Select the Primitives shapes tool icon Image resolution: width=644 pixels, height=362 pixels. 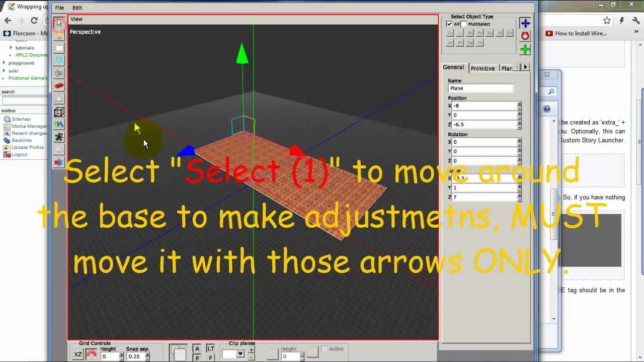pyautogui.click(x=59, y=125)
